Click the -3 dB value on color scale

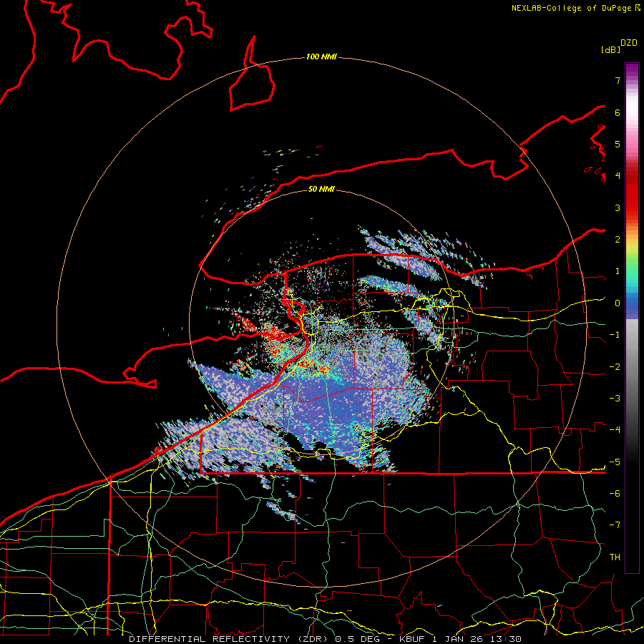pos(615,399)
